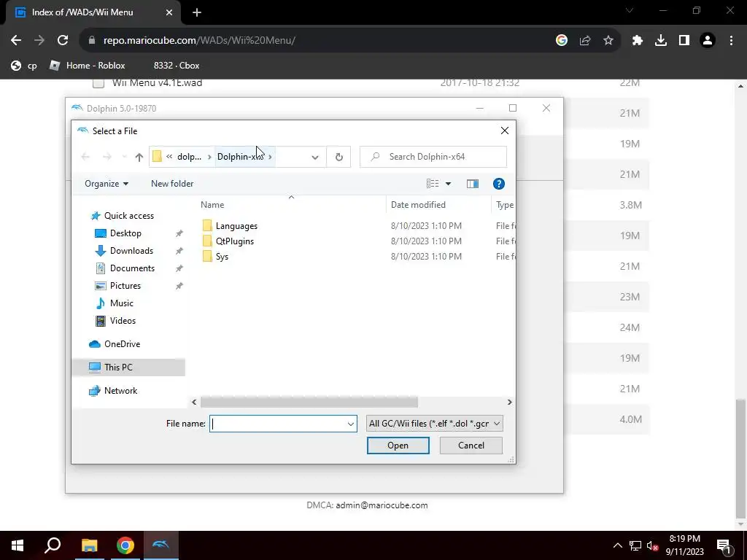The height and width of the screenshot is (560, 747).
Task: Click the Search Dolphin-x64 field
Action: point(433,157)
